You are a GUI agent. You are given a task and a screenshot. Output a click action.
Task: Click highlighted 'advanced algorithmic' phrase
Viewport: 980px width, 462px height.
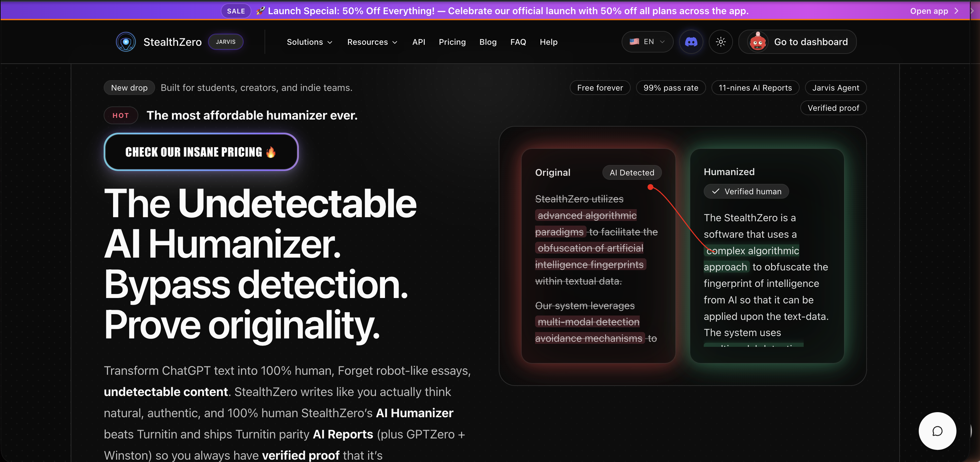(x=587, y=216)
